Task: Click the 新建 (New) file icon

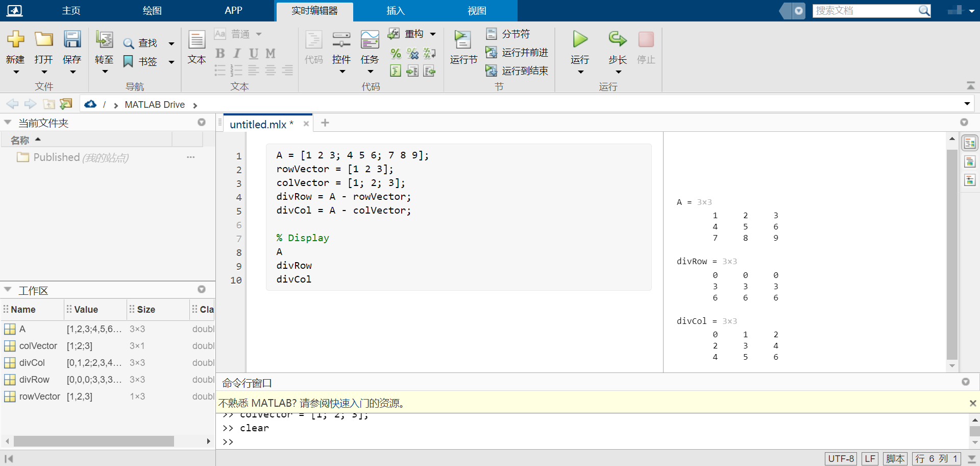Action: tap(15, 39)
